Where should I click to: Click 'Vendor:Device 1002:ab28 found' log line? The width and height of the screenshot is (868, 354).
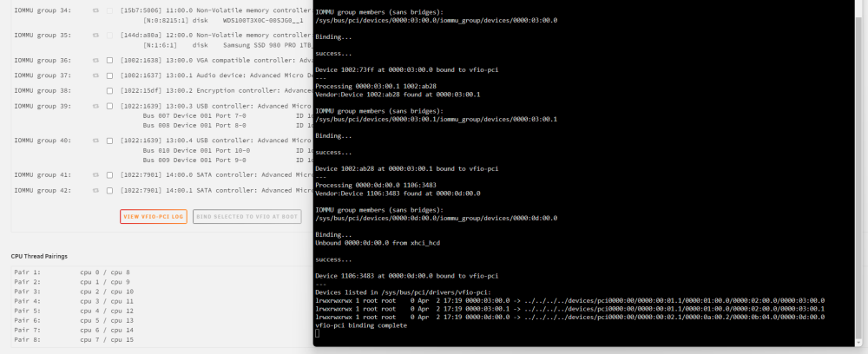(x=398, y=95)
